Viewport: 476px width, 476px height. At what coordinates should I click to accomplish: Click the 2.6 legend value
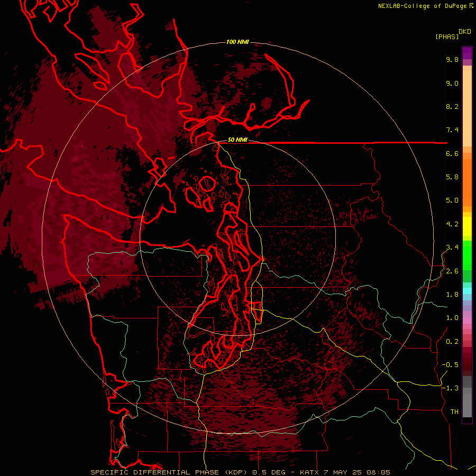point(452,271)
